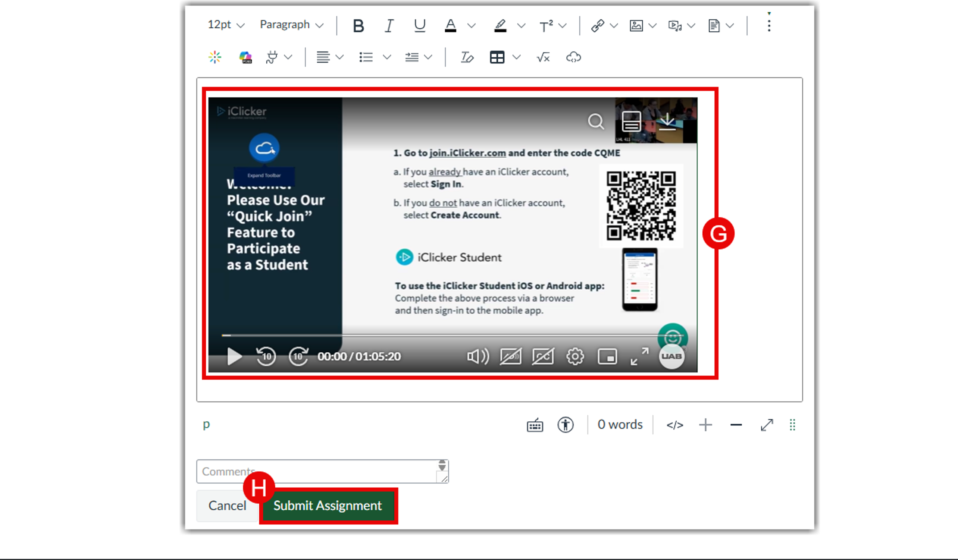Click the cloud embed icon in toolbar

point(573,57)
